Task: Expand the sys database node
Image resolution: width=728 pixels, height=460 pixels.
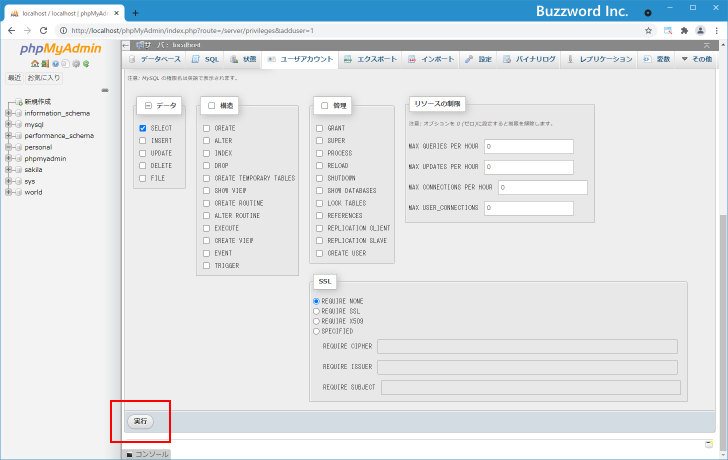Action: (x=8, y=181)
